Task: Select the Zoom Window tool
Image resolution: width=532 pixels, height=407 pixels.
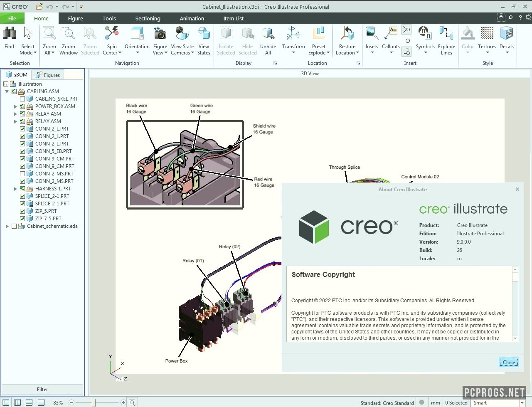Action: pos(69,34)
